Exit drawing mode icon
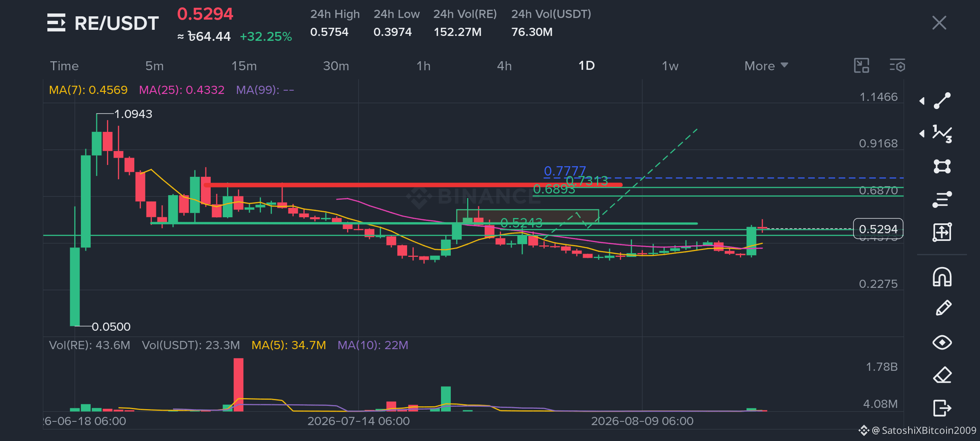980x441 pixels. tap(942, 408)
